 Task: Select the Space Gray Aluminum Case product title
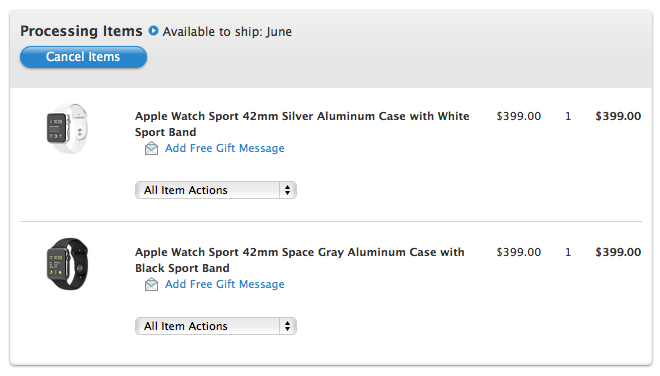pos(300,260)
